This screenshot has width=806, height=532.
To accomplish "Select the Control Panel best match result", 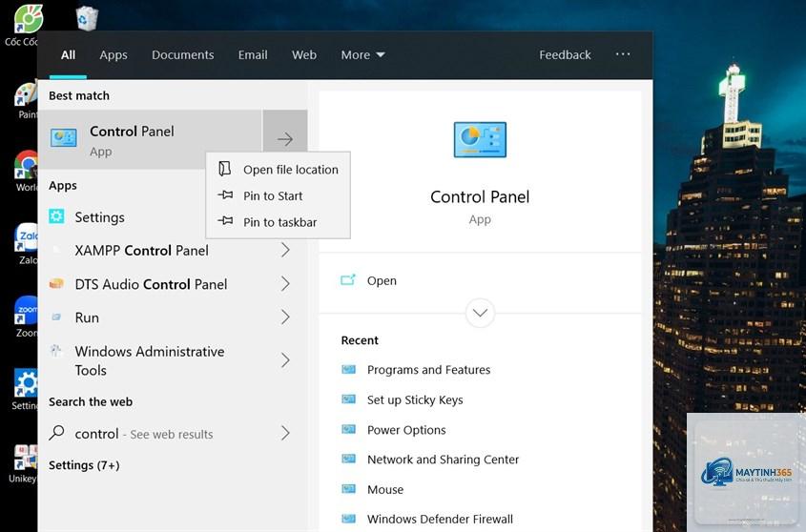I will [150, 139].
